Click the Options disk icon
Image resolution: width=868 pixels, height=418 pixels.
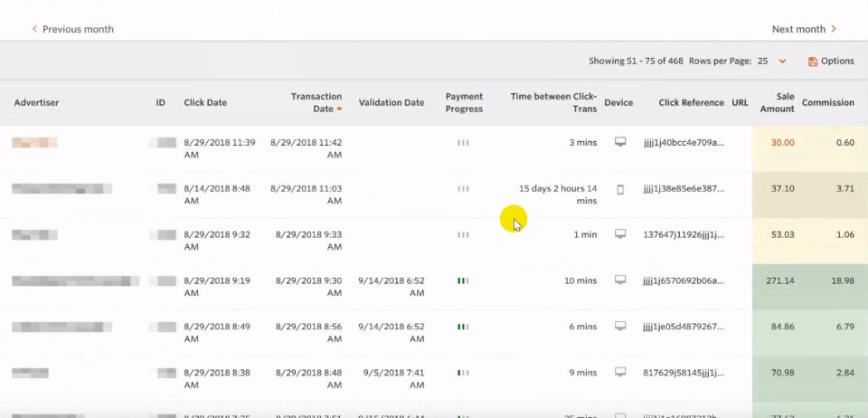(x=813, y=62)
